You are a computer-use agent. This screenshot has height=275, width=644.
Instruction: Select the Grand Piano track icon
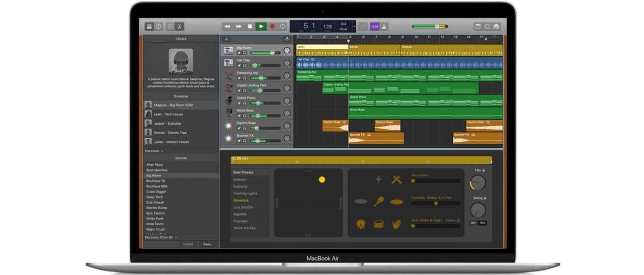(x=228, y=101)
